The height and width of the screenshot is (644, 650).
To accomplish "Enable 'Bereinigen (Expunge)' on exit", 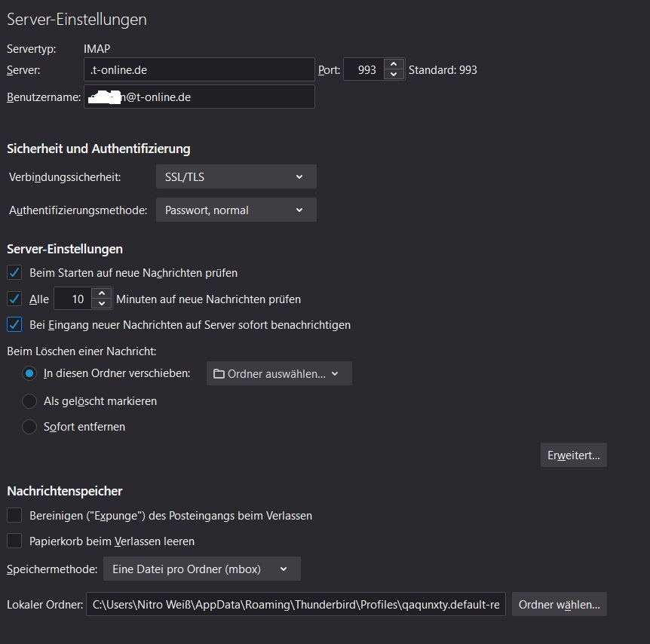I will [x=14, y=516].
